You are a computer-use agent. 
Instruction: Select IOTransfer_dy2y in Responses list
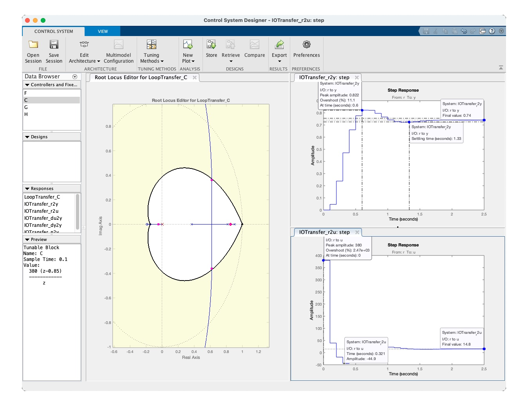coord(49,225)
